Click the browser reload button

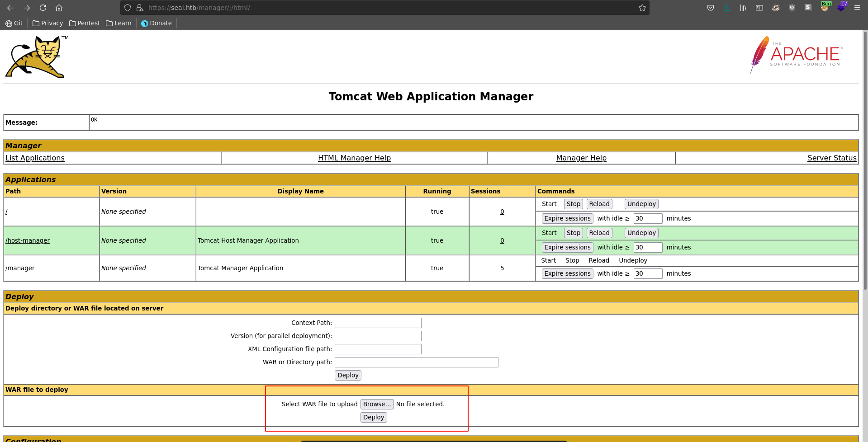point(43,8)
